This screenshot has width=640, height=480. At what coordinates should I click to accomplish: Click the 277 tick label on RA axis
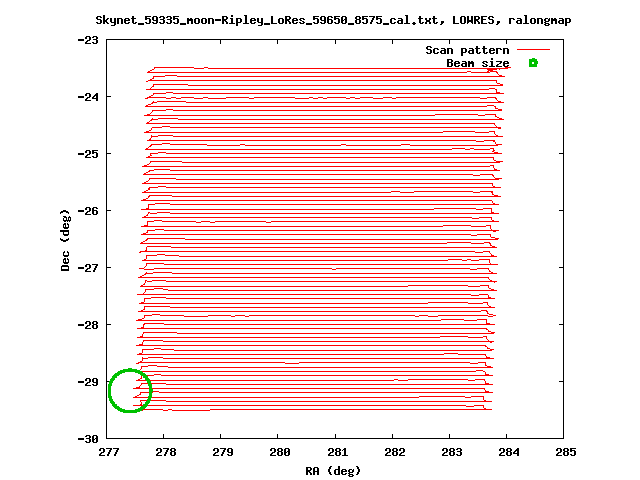pyautogui.click(x=109, y=452)
